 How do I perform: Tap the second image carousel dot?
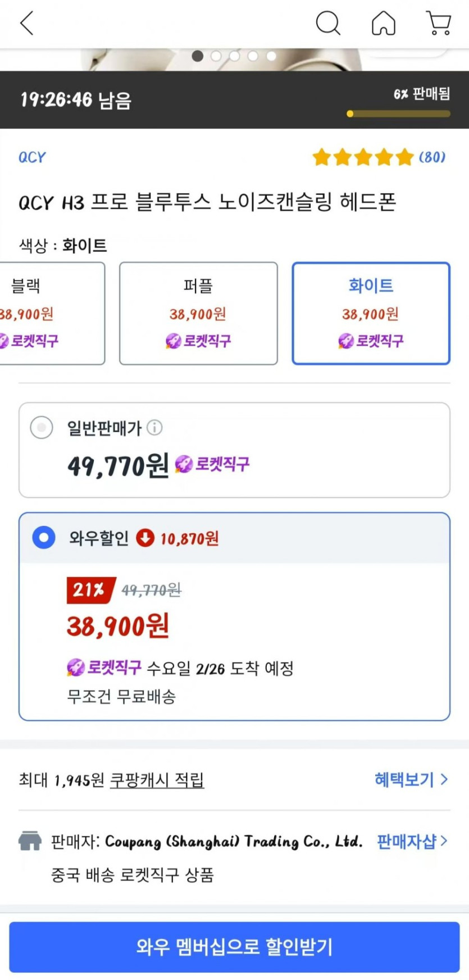pos(216,56)
